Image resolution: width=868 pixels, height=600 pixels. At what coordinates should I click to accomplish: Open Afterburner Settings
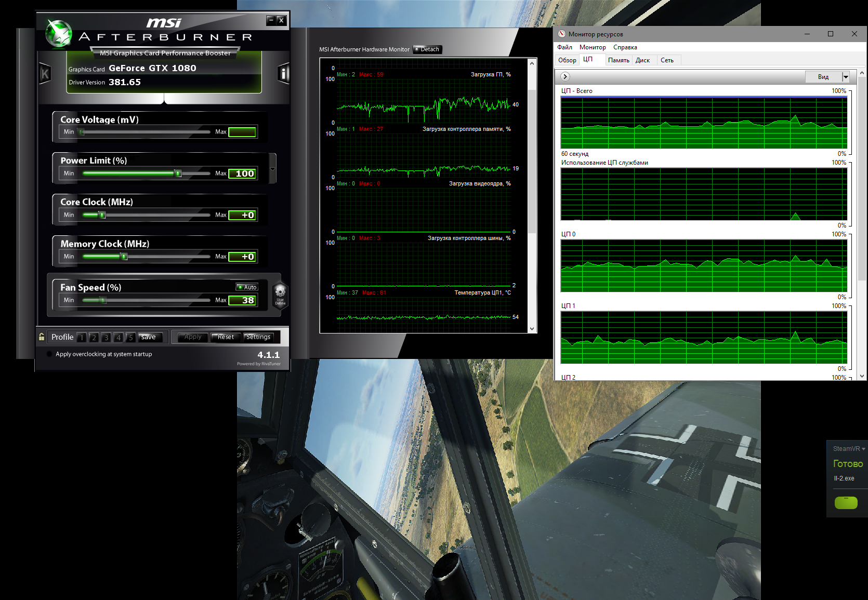(258, 337)
